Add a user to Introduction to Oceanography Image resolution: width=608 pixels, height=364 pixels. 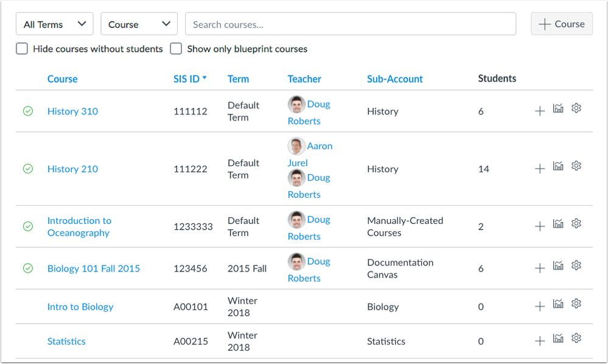(x=539, y=226)
